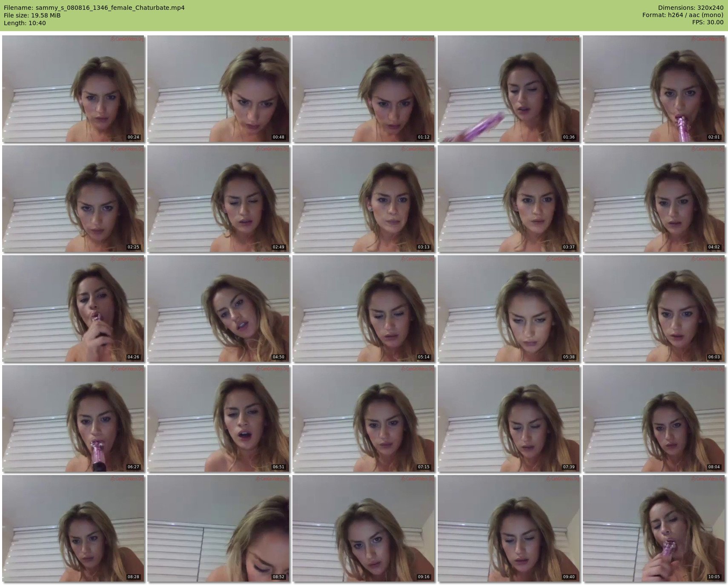Open the thumbnail timestamped 00:24
Screen dimensions: 728x585
(x=73, y=89)
